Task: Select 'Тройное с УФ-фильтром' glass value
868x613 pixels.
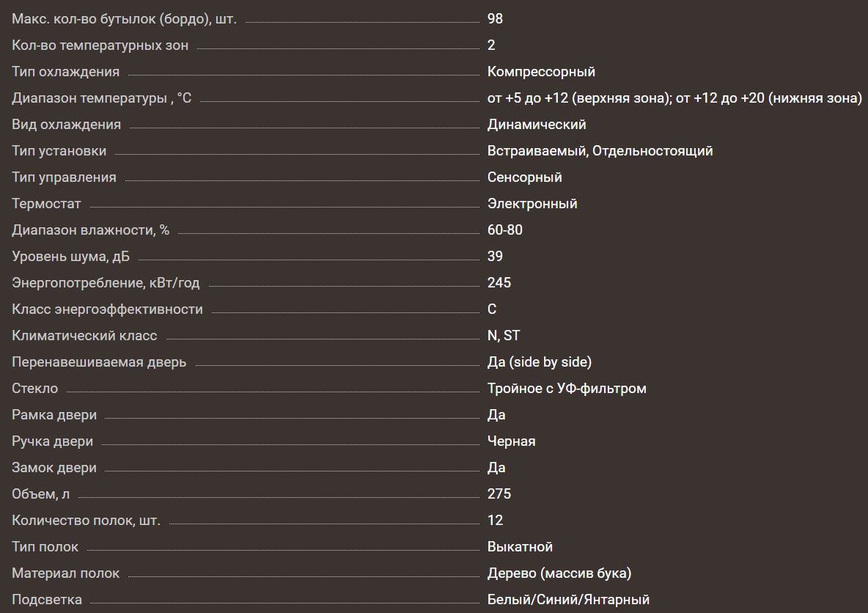Action: [x=567, y=389]
